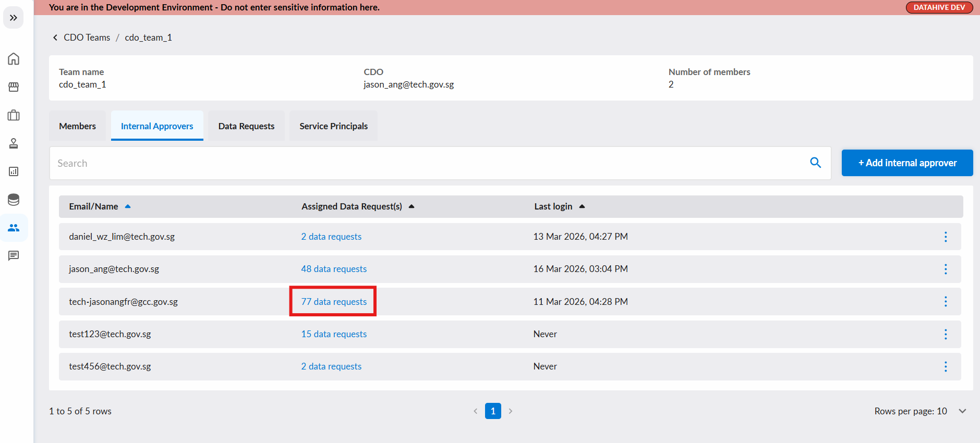Open the teams people icon in sidebar
Viewport: 980px width, 443px height.
pos(14,228)
